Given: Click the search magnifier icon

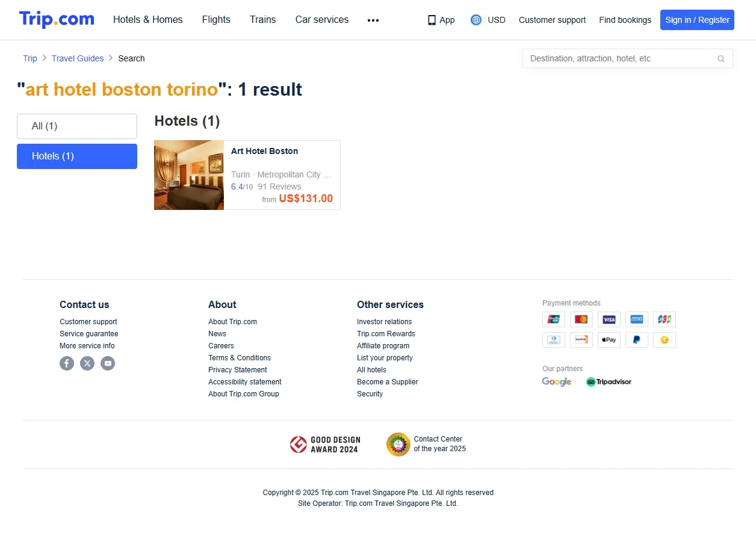Looking at the screenshot, I should (721, 58).
